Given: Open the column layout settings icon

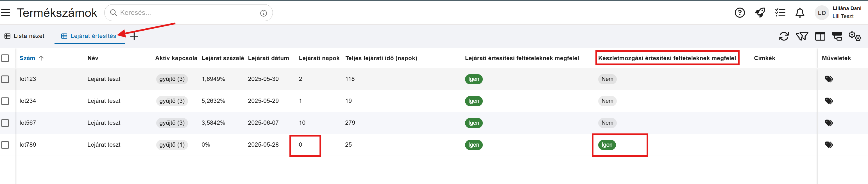Looking at the screenshot, I should tap(820, 36).
